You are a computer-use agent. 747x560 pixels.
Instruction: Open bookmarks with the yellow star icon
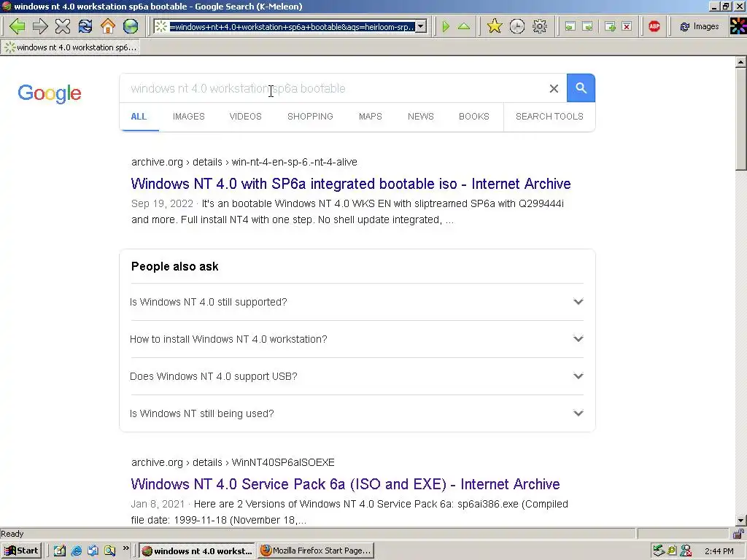495,26
